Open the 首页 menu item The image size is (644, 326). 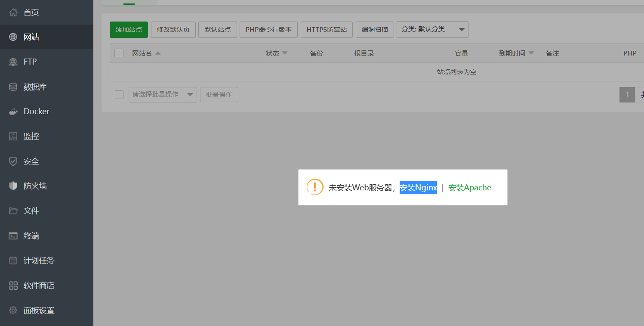coord(46,12)
